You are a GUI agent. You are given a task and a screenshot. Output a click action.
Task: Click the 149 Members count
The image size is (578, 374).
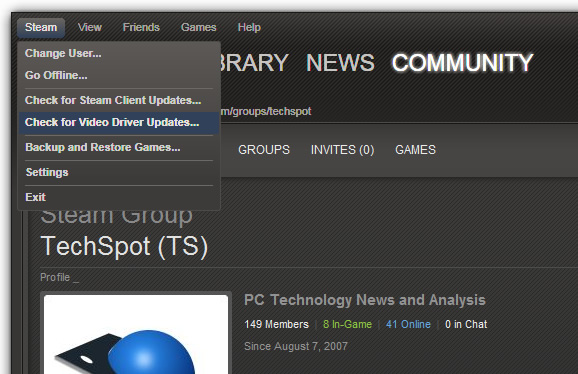[x=276, y=324]
